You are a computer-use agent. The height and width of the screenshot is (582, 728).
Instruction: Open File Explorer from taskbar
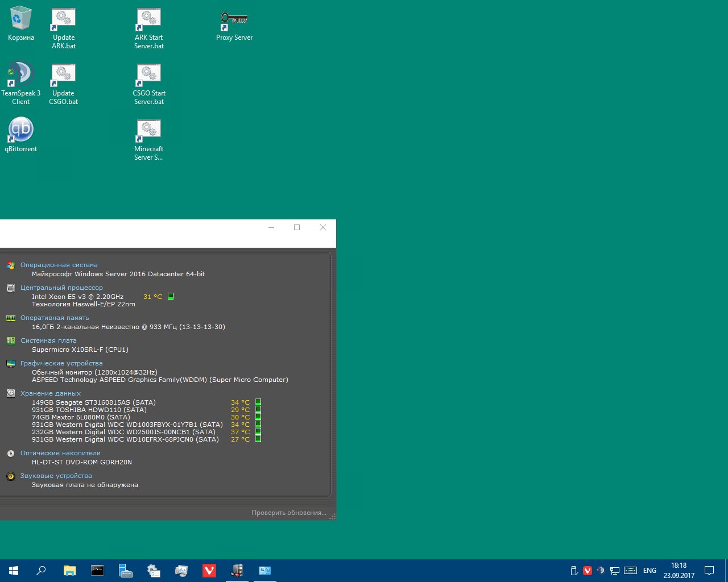[69, 571]
